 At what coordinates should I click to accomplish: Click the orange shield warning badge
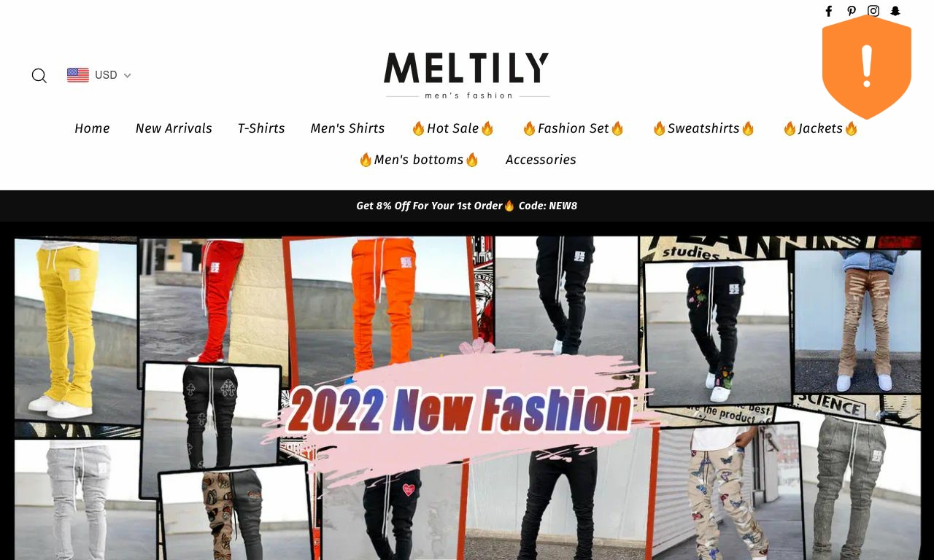click(867, 67)
